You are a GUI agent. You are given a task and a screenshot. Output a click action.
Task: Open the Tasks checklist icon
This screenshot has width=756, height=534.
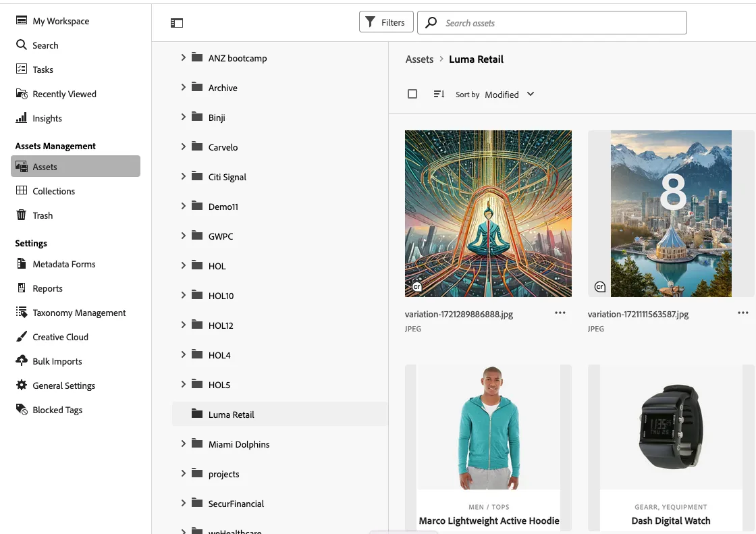coord(21,69)
